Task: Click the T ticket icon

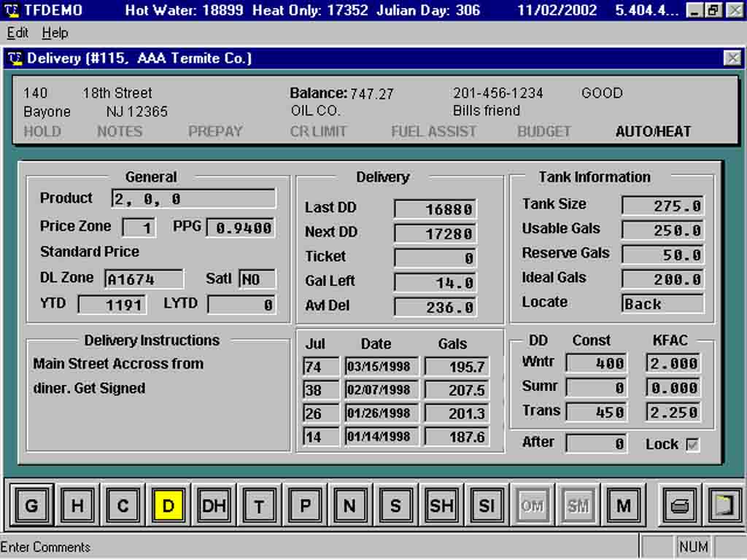Action: tap(259, 505)
